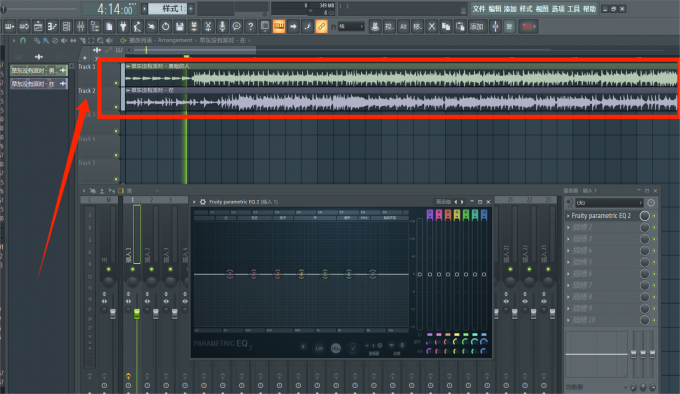Viewport: 680px width, 394px height.
Task: Open mixer input routing dropdown
Action: point(608,202)
